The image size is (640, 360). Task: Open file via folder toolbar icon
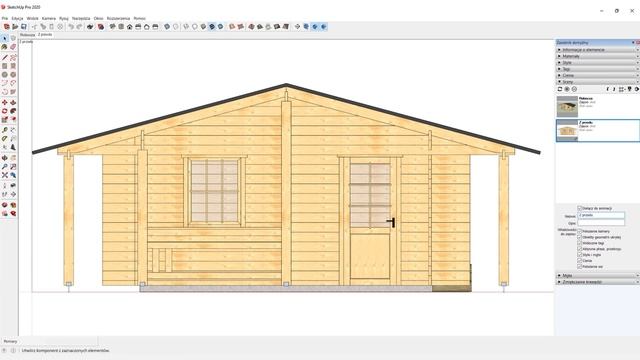[15, 27]
